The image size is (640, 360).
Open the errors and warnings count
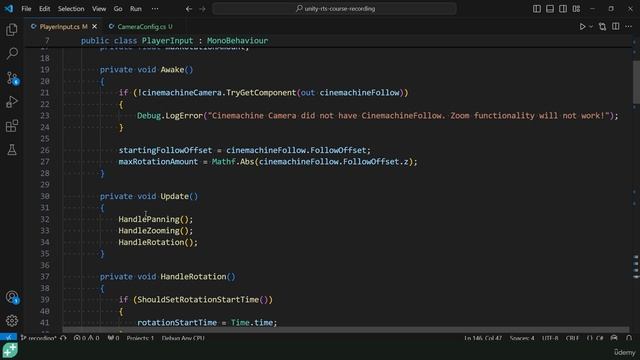87,338
